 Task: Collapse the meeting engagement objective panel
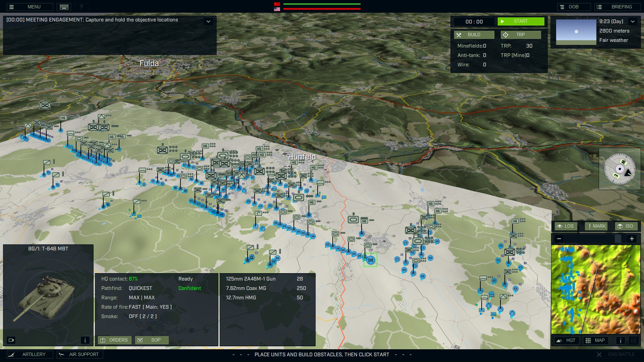tap(209, 21)
